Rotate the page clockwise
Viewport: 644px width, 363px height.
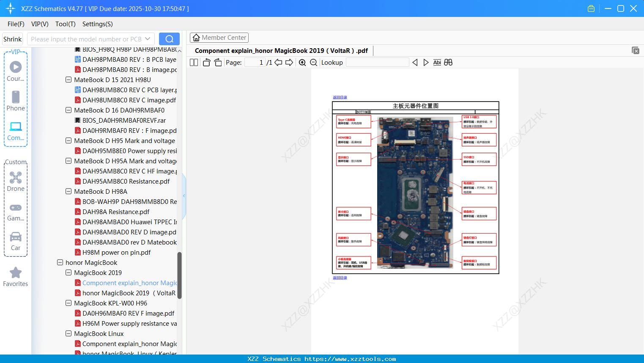coord(218,63)
